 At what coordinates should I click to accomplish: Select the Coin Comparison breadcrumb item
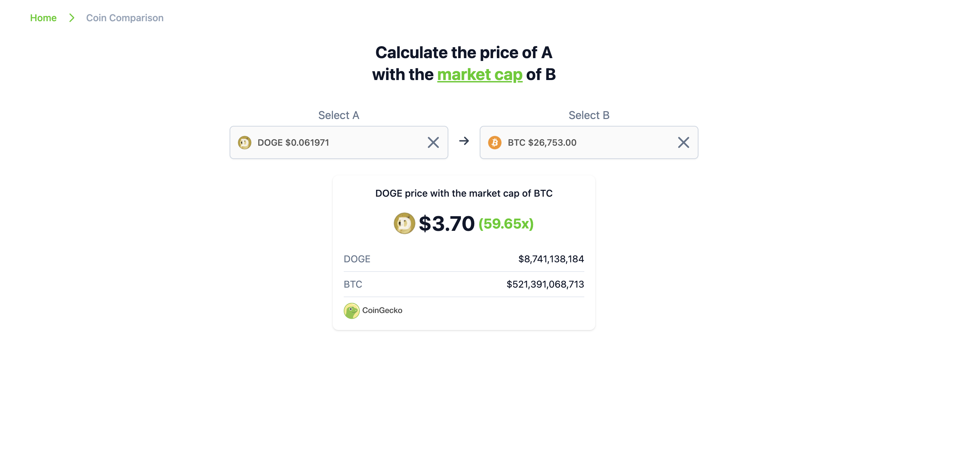(x=125, y=17)
